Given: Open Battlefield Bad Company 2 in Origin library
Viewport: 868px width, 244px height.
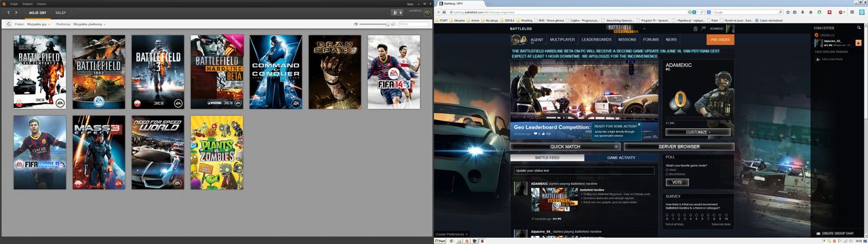Looking at the screenshot, I should pyautogui.click(x=40, y=72).
